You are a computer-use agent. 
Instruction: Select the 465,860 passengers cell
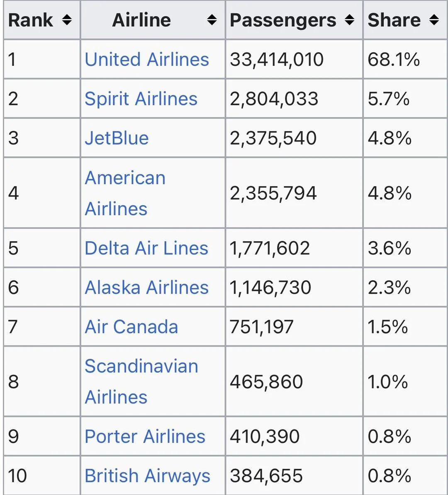tap(266, 381)
